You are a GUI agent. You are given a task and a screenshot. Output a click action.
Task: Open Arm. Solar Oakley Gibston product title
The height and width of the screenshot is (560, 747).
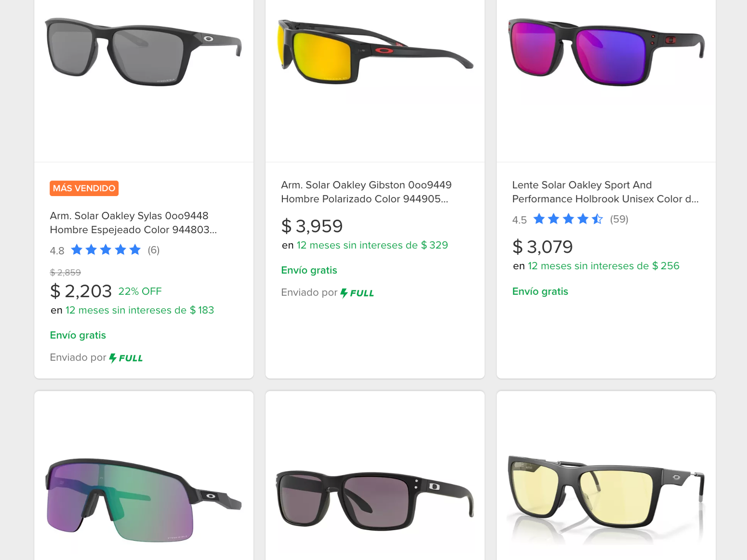(366, 192)
